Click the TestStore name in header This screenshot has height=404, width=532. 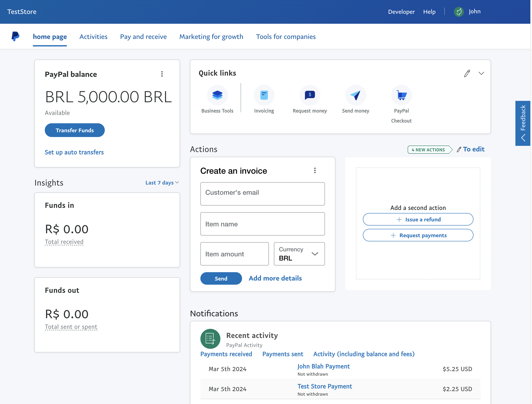point(22,11)
